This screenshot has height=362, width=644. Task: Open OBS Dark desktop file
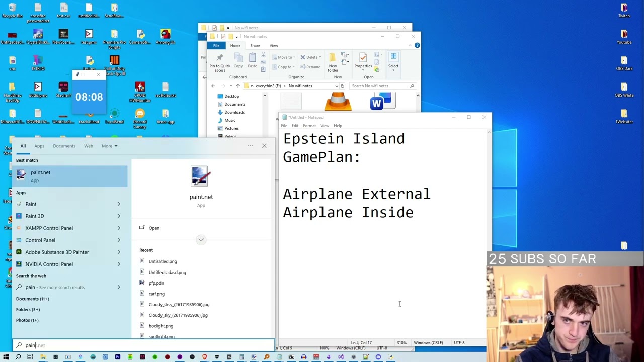point(624,63)
